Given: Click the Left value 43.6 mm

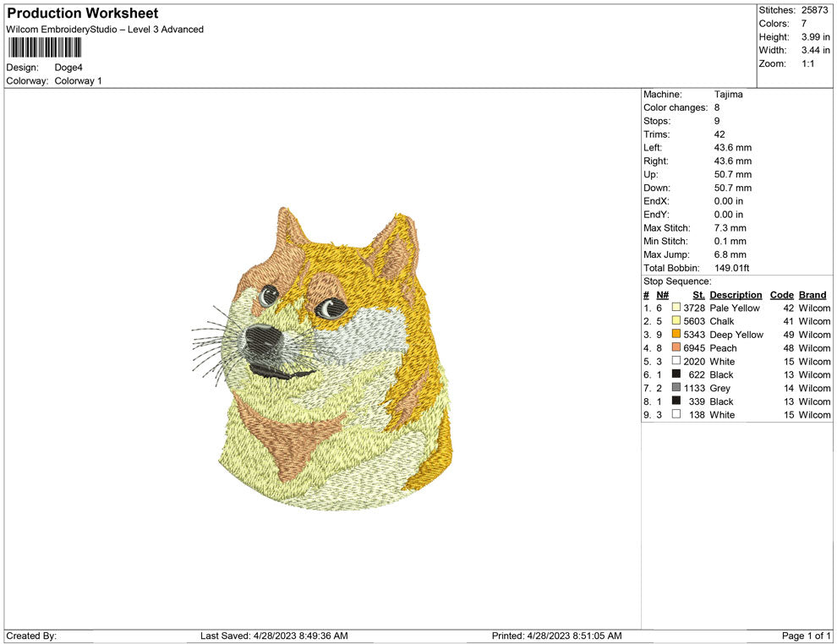Looking at the screenshot, I should [x=732, y=148].
